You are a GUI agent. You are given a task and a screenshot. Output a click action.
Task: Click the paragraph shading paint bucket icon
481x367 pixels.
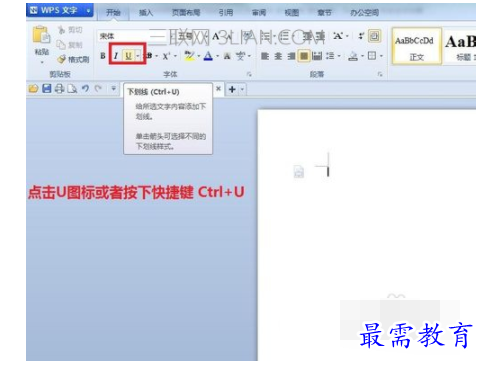353,56
